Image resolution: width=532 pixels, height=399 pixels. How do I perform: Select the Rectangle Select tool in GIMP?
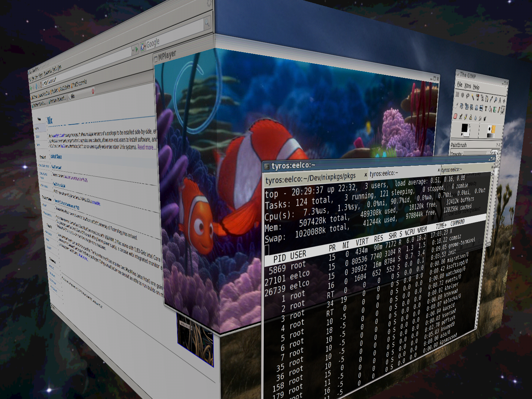pyautogui.click(x=457, y=95)
